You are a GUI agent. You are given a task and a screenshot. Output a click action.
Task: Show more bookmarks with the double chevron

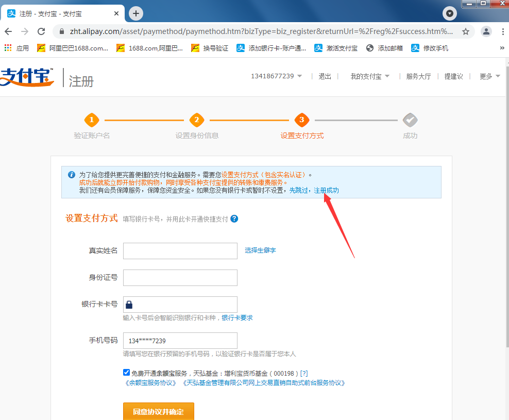tap(502, 48)
